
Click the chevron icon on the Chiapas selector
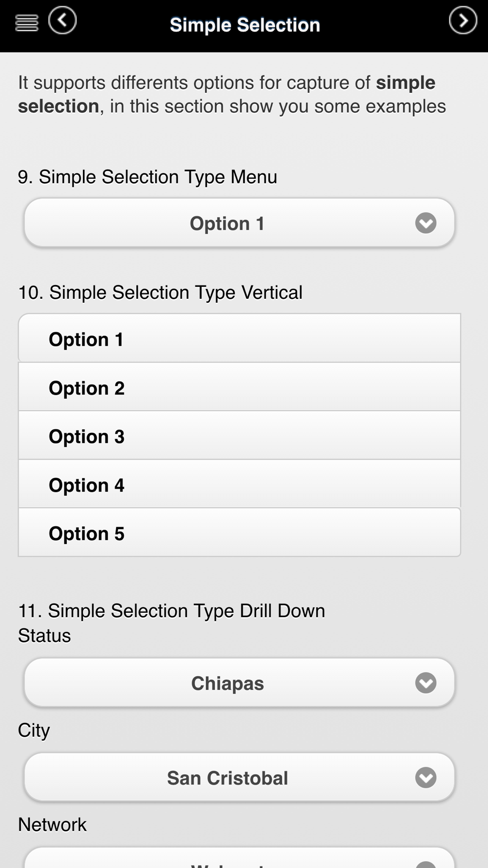pos(426,683)
